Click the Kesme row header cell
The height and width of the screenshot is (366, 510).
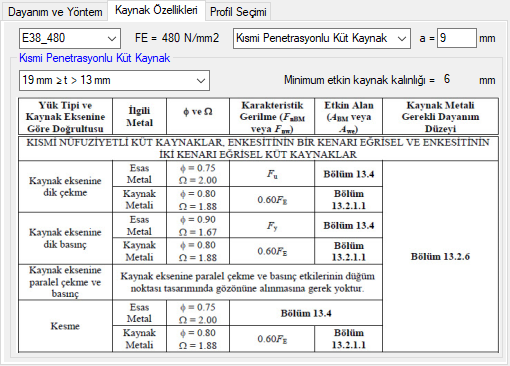coord(65,326)
